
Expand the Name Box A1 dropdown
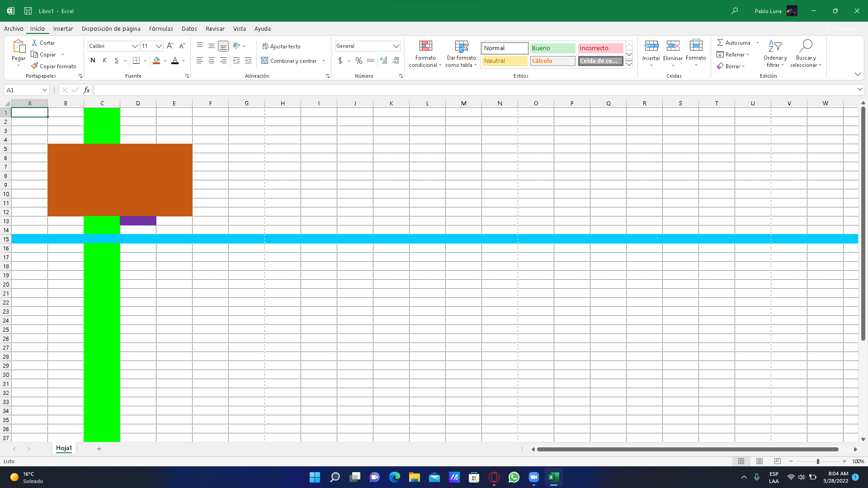44,90
